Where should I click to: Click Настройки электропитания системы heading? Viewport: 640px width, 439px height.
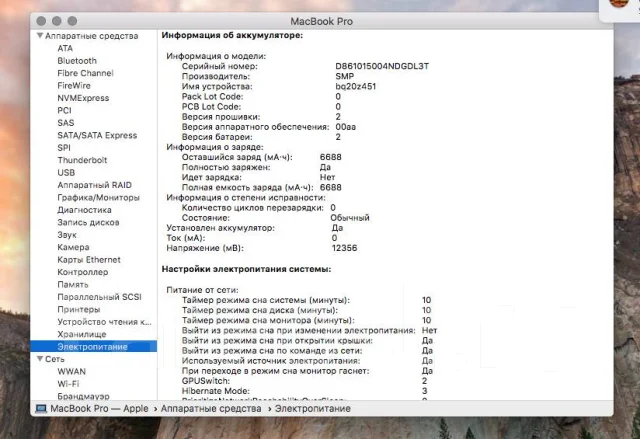247,269
